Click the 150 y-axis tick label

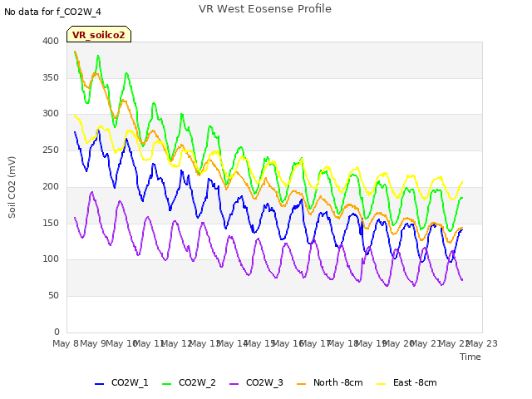[51, 223]
